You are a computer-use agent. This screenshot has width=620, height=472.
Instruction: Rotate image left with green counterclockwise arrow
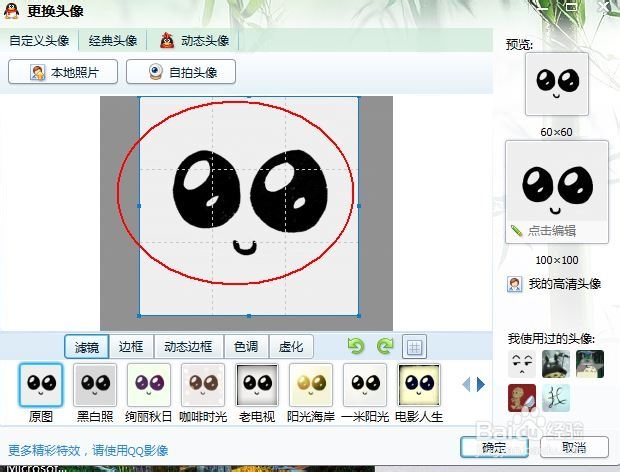pyautogui.click(x=355, y=346)
